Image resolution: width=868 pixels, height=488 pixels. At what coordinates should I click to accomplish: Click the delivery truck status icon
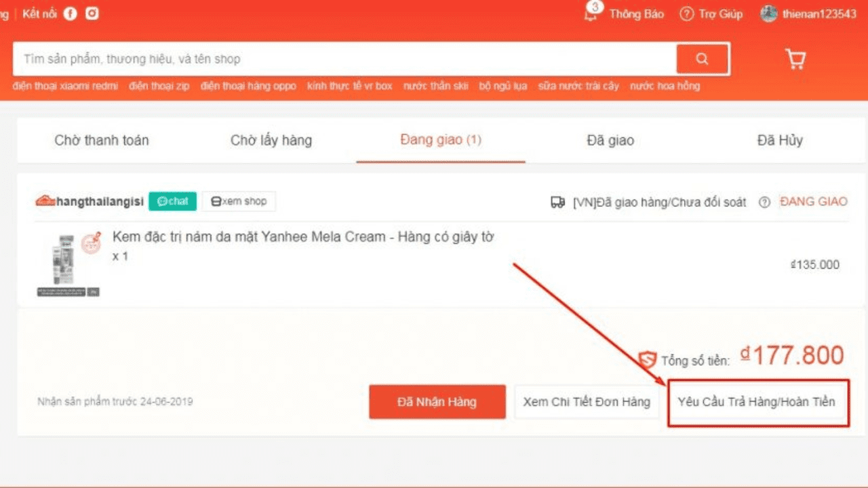coord(558,202)
